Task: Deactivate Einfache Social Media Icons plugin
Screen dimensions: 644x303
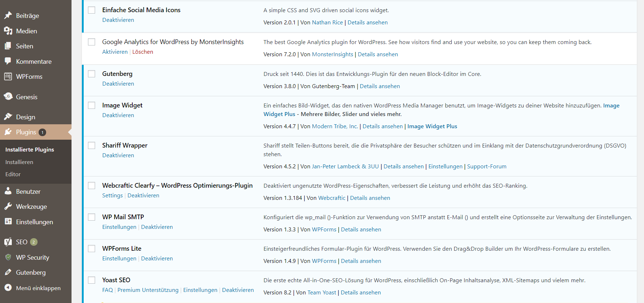Action: 118,20
